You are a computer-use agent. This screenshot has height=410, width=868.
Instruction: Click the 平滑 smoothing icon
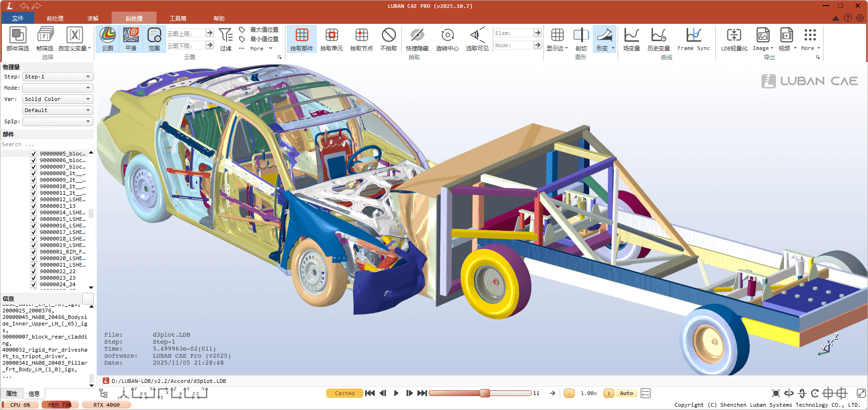(131, 39)
